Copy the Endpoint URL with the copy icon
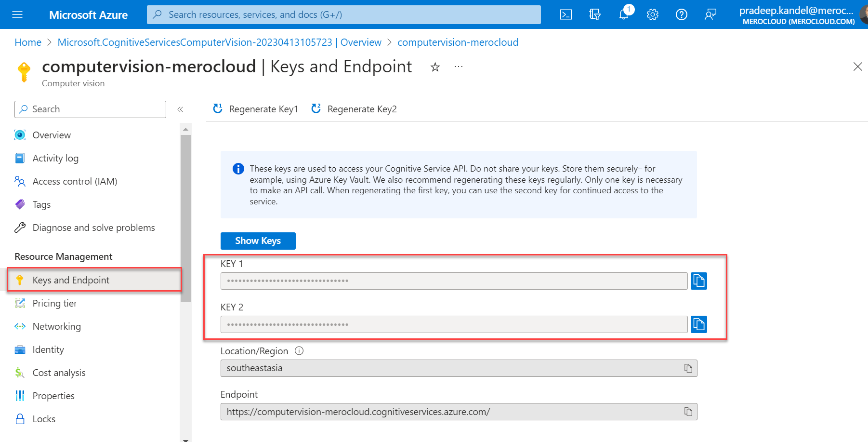The height and width of the screenshot is (442, 868). [x=688, y=411]
